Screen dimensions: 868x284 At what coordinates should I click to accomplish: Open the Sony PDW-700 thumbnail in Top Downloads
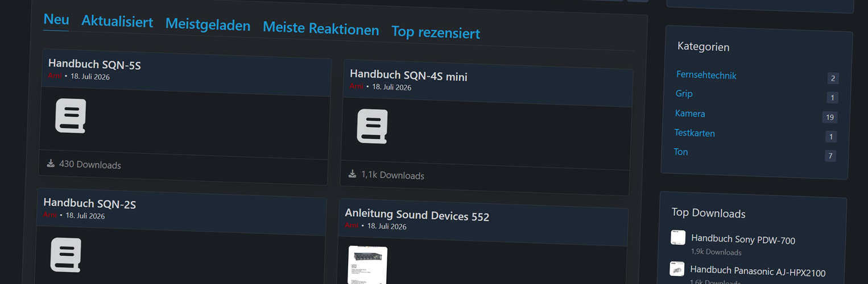678,237
